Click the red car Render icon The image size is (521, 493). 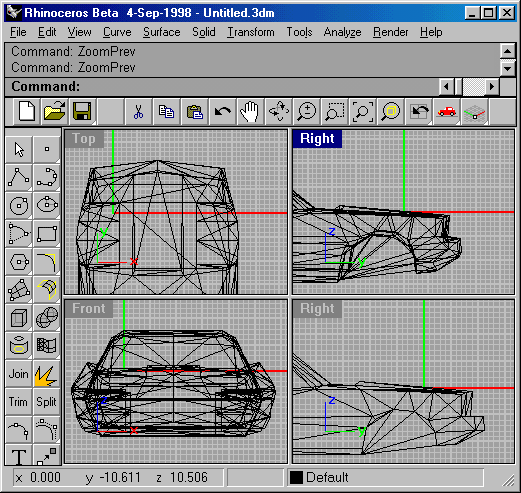point(446,111)
